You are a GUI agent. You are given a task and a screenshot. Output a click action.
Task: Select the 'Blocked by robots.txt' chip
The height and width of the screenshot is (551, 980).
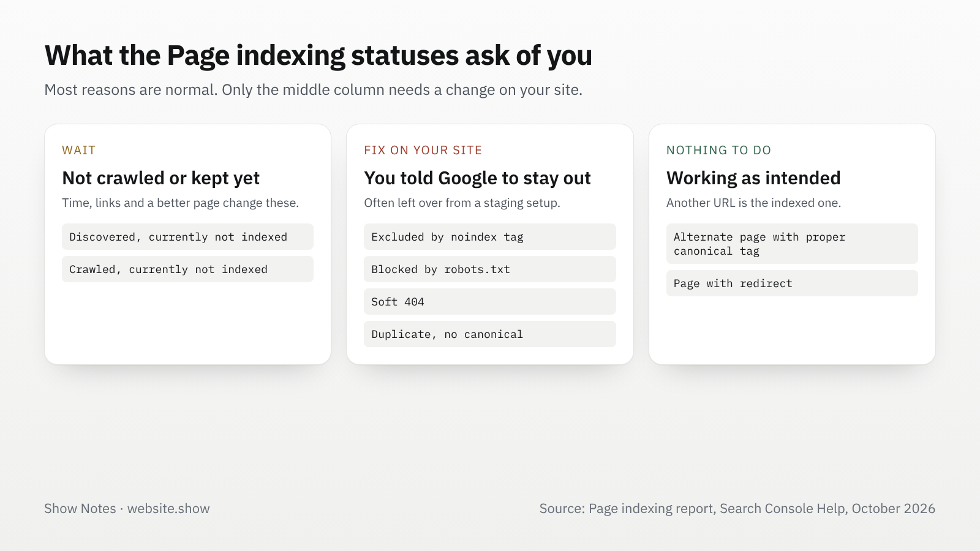[490, 269]
